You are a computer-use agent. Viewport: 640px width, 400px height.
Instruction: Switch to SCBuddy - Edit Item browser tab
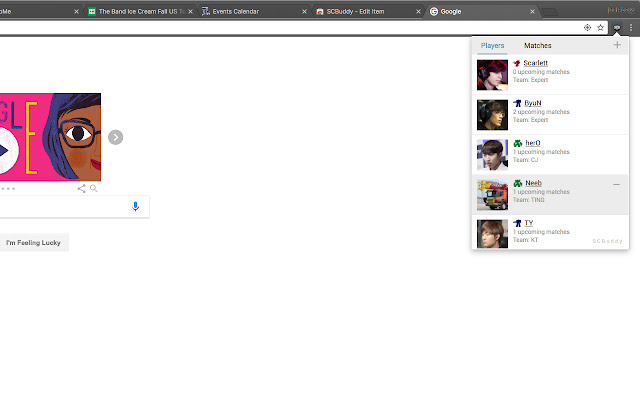pyautogui.click(x=367, y=11)
